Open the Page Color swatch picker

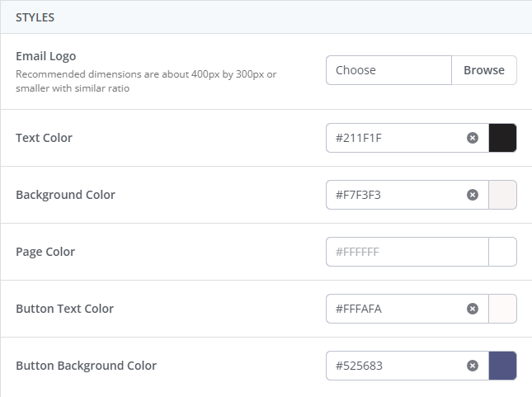(x=503, y=252)
